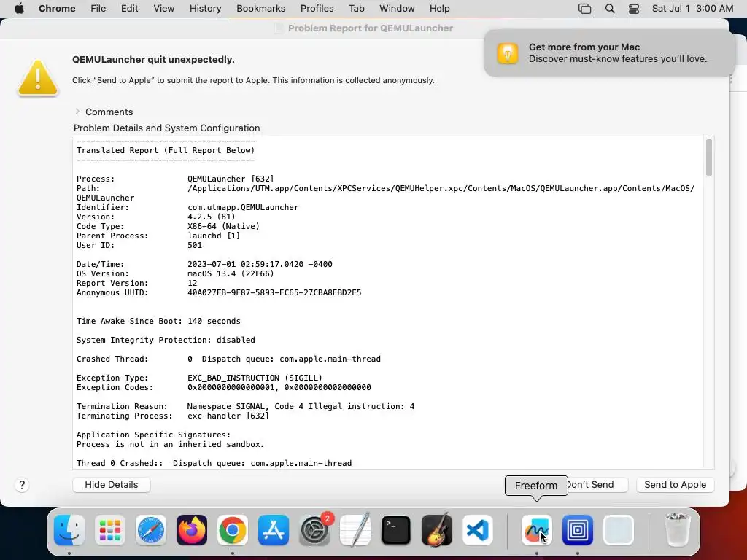The width and height of the screenshot is (747, 560).
Task: Open System Settings with badge
Action: 314,530
